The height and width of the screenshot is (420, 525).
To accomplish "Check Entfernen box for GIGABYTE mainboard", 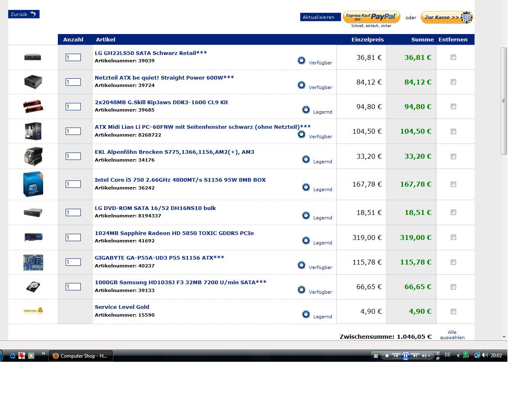I will point(453,262).
